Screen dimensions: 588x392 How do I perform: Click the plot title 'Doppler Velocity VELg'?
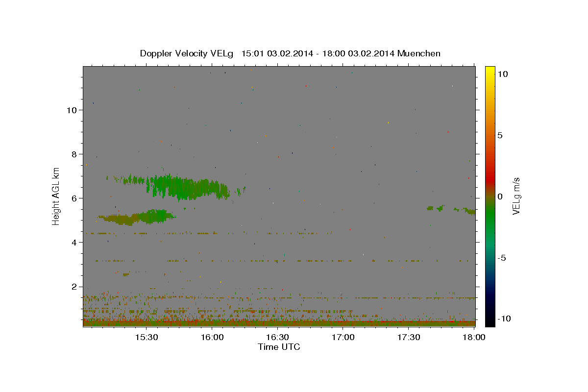click(187, 53)
